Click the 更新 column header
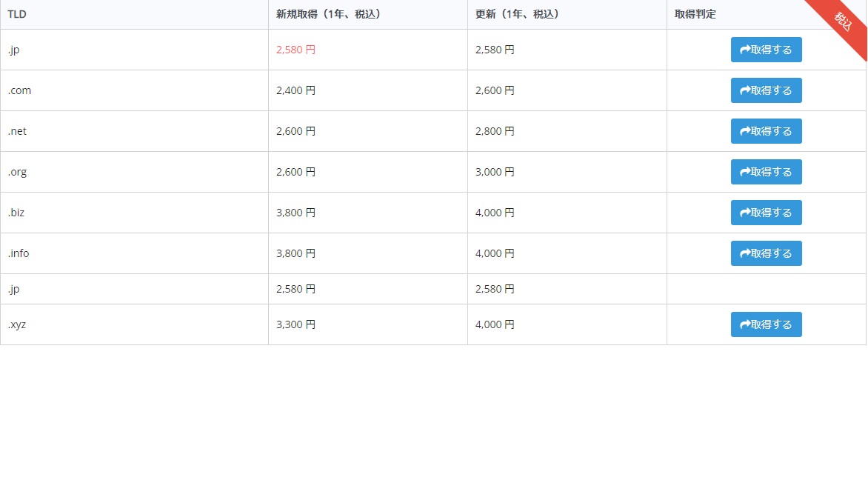 click(517, 14)
